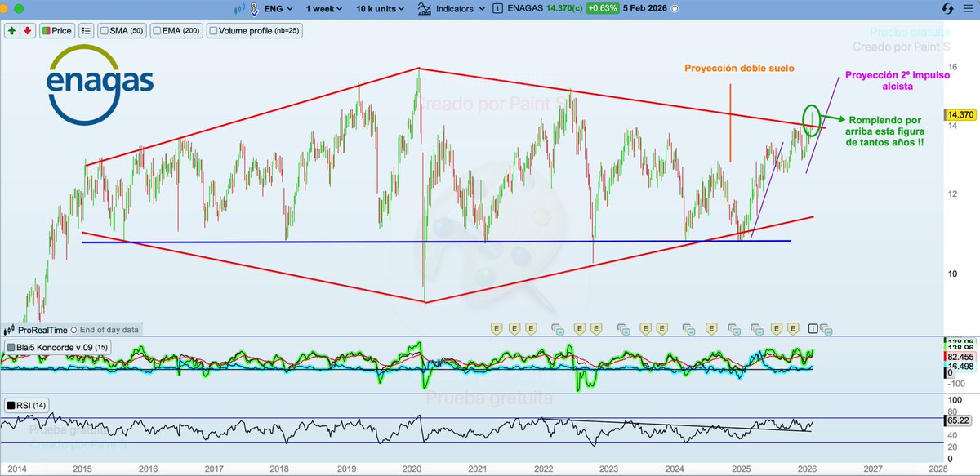Select the End of day data radio indicator
980x476 pixels.
click(74, 330)
